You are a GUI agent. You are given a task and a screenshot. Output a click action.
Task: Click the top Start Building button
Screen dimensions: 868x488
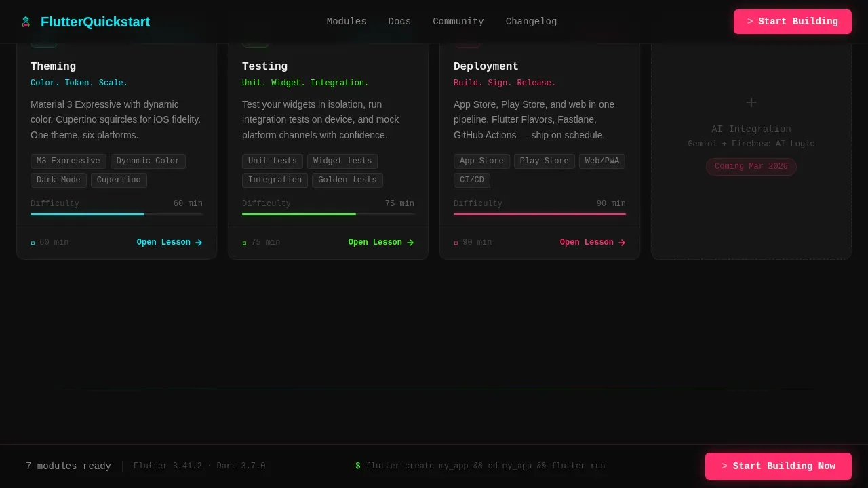793,22
